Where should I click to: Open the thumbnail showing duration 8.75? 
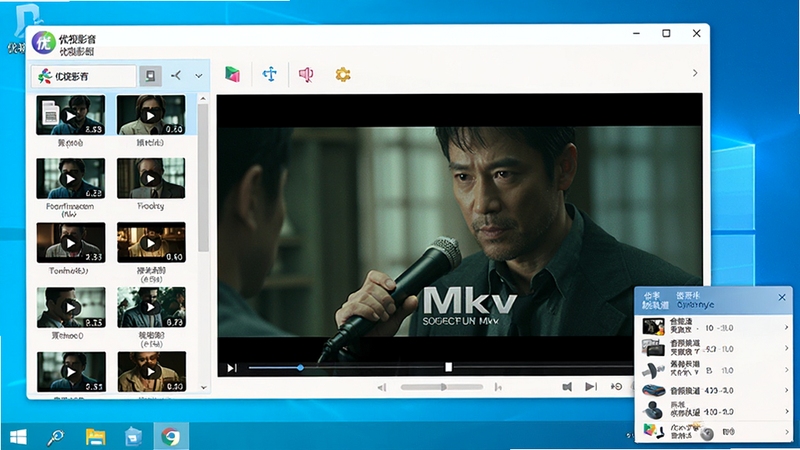[x=71, y=307]
